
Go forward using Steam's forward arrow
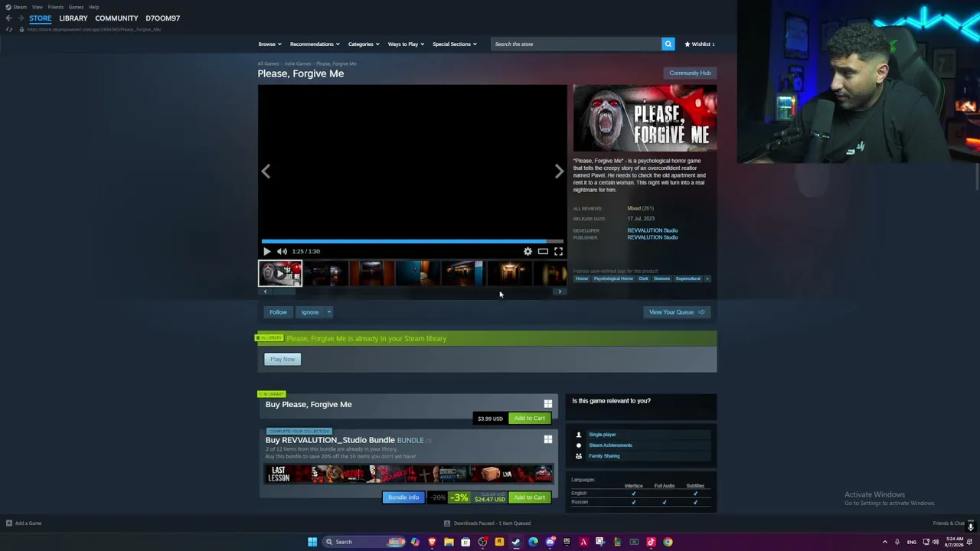[x=20, y=18]
